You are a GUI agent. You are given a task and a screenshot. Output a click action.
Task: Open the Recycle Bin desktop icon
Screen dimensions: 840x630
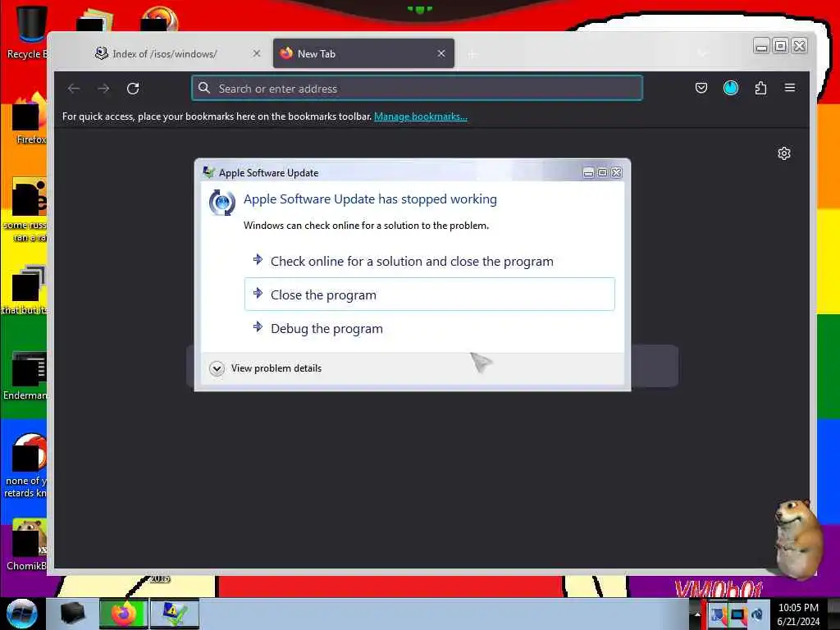coord(28,32)
